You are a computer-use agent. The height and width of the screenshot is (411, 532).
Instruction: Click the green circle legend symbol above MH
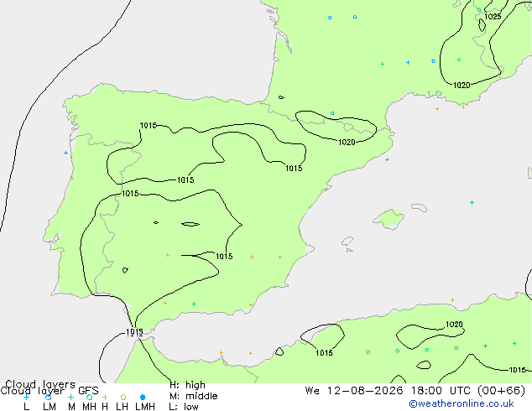pyautogui.click(x=89, y=397)
